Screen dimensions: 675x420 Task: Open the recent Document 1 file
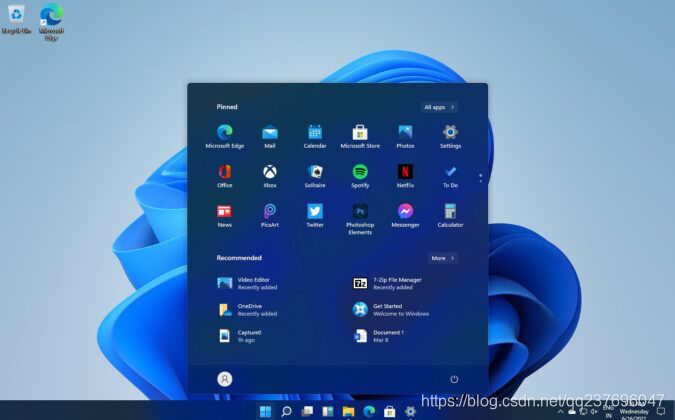tap(378, 336)
